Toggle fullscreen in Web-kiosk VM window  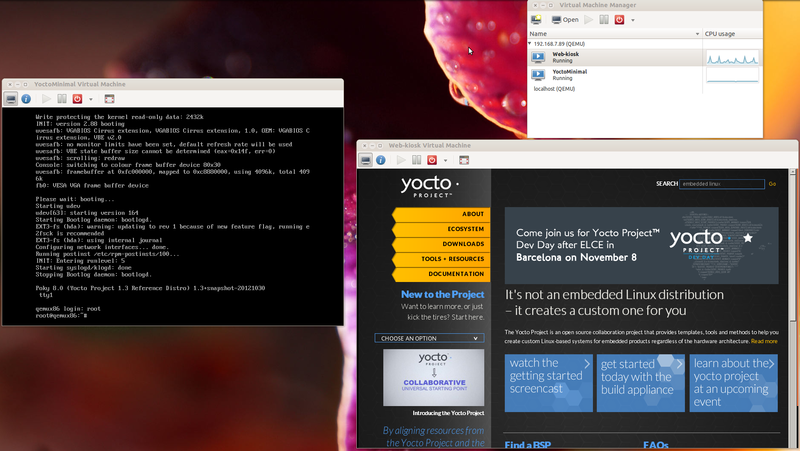[464, 160]
